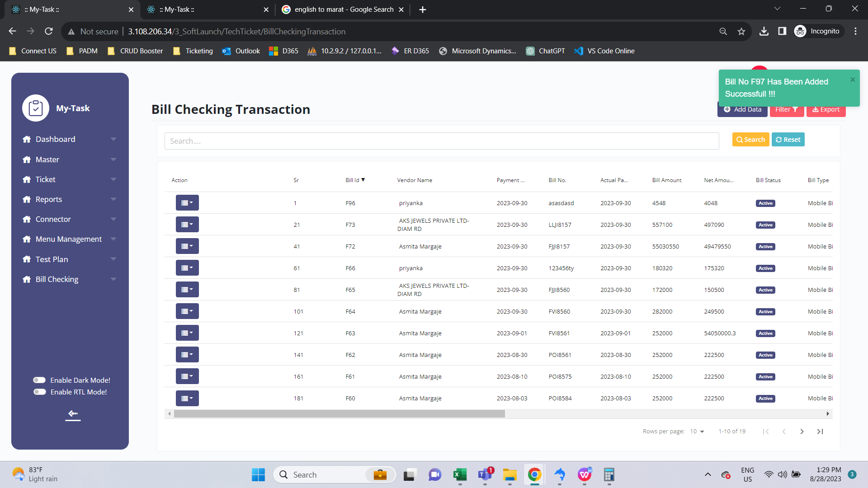Enable Dark Mode toggle

point(39,380)
